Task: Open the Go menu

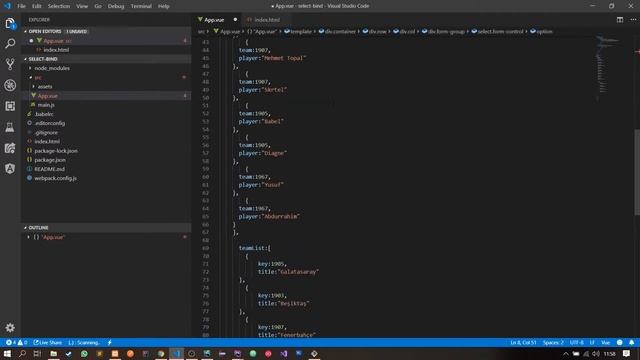Action: click(98, 6)
